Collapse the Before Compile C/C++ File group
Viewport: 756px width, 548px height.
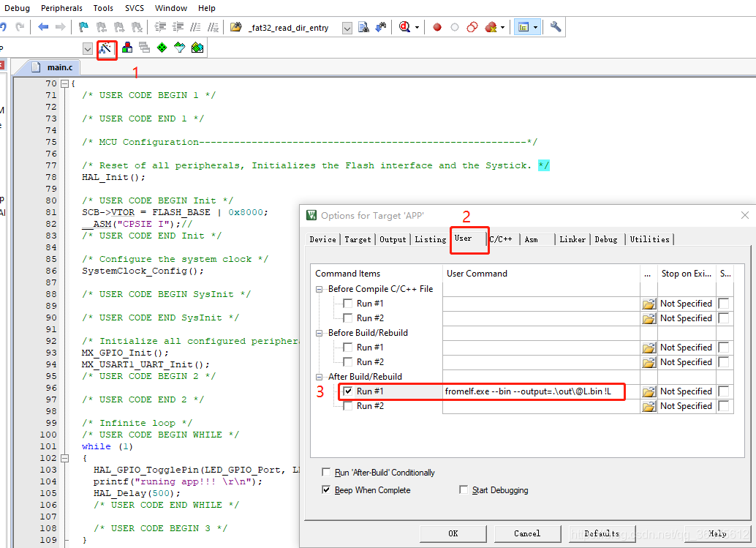[320, 289]
